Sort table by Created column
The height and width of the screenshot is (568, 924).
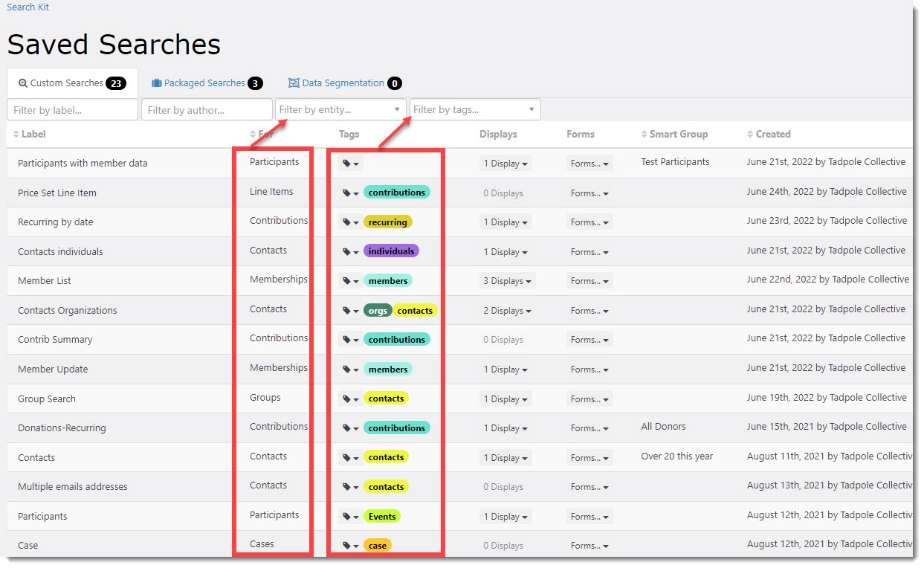pos(769,135)
